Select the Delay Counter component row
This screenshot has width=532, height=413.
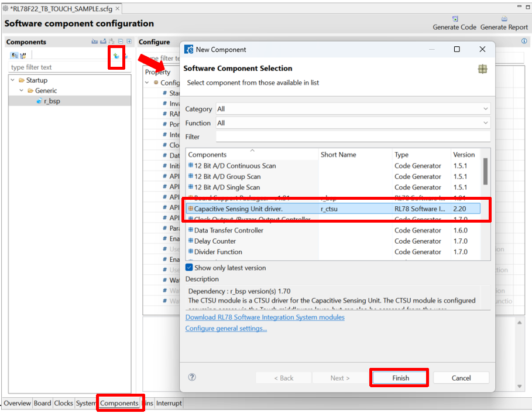334,241
